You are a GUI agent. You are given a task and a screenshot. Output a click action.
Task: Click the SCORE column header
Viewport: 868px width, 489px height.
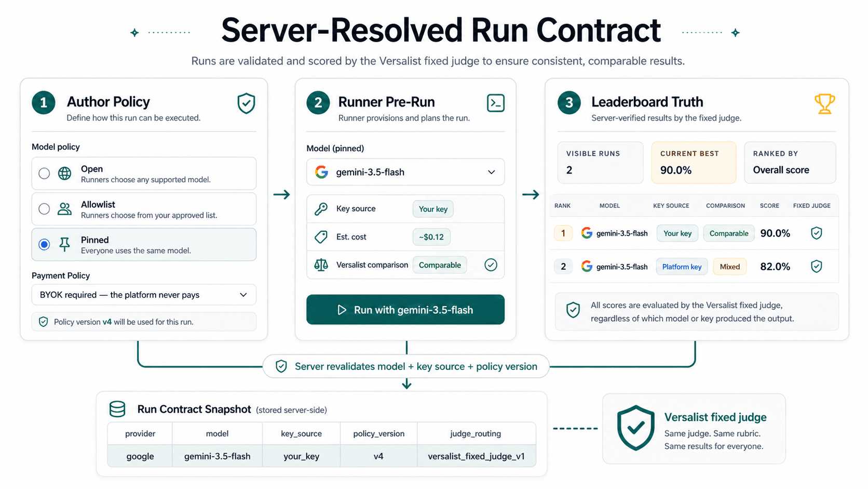point(769,206)
